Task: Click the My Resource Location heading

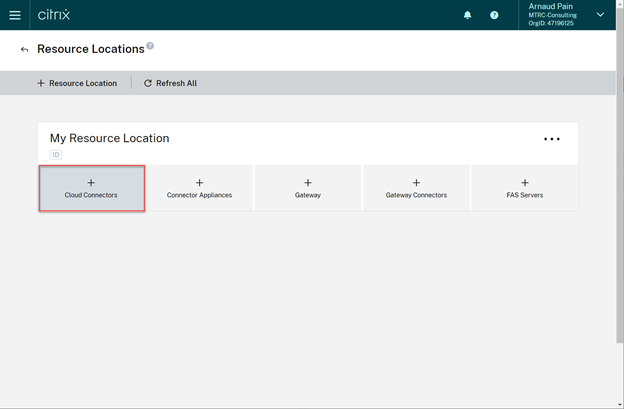Action: [110, 138]
